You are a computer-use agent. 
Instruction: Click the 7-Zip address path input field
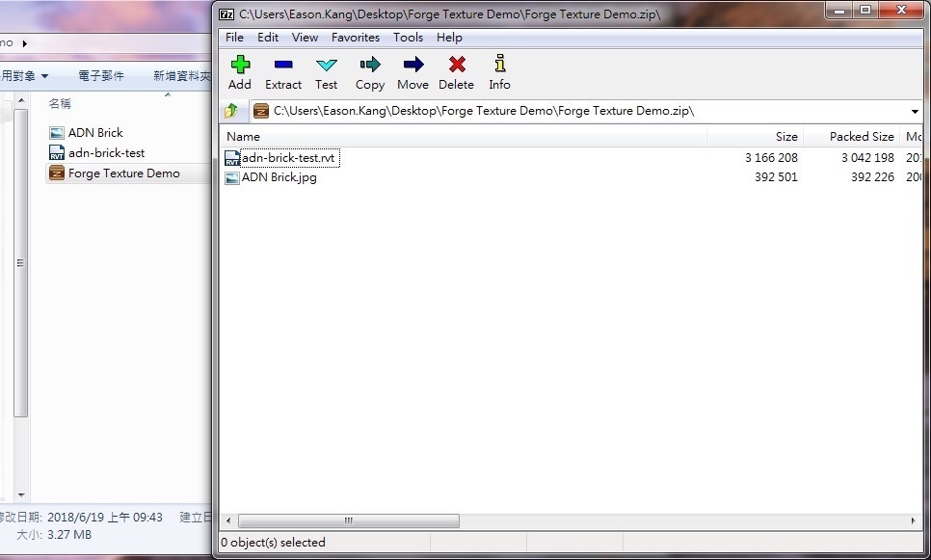point(585,111)
